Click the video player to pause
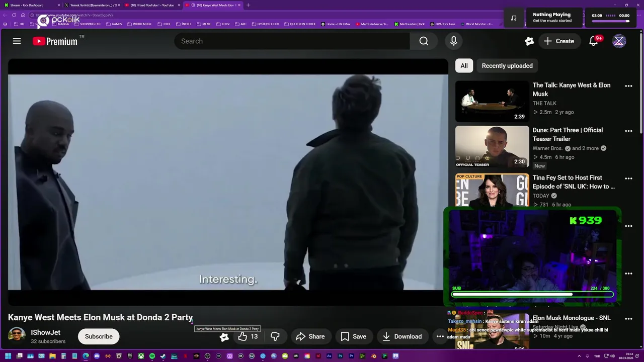 [x=228, y=182]
